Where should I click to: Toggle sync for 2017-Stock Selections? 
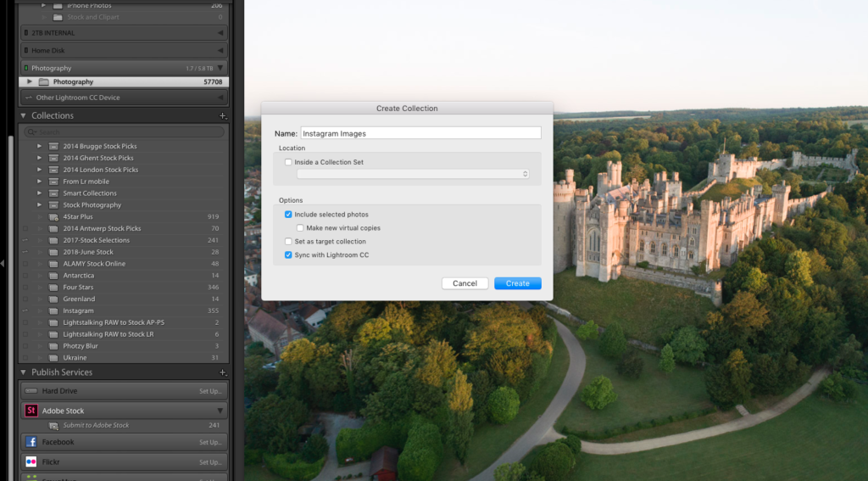click(25, 240)
